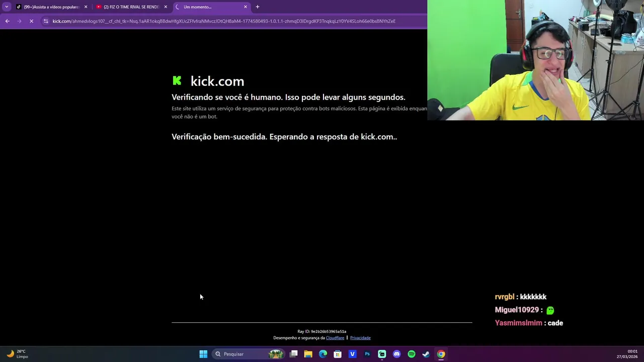
Task: Close the TikTok tab
Action: coord(86,7)
